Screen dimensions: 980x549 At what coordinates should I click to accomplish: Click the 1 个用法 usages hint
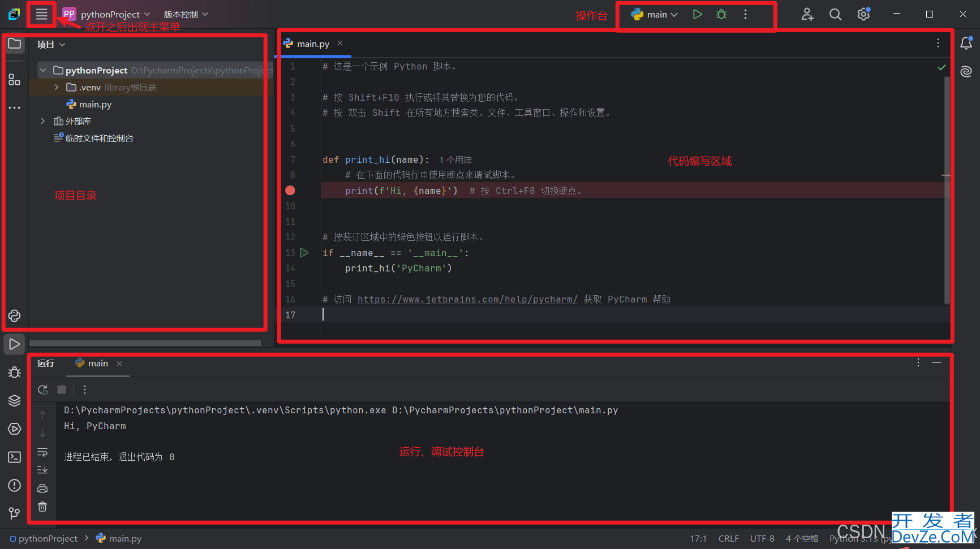click(455, 160)
